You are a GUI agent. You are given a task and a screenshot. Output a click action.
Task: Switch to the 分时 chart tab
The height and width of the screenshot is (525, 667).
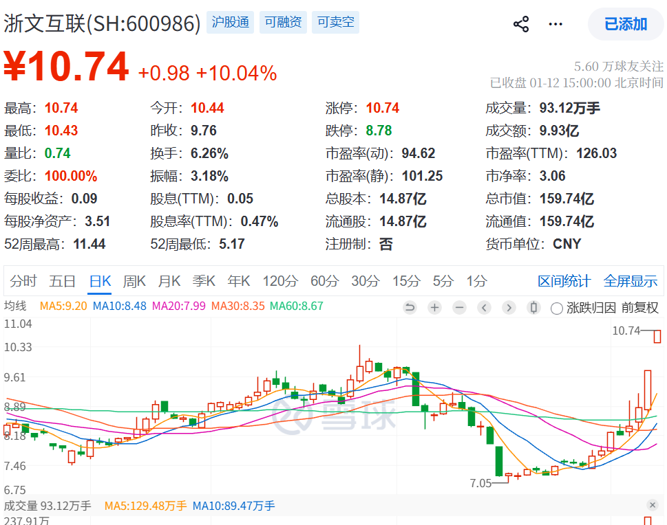point(23,281)
